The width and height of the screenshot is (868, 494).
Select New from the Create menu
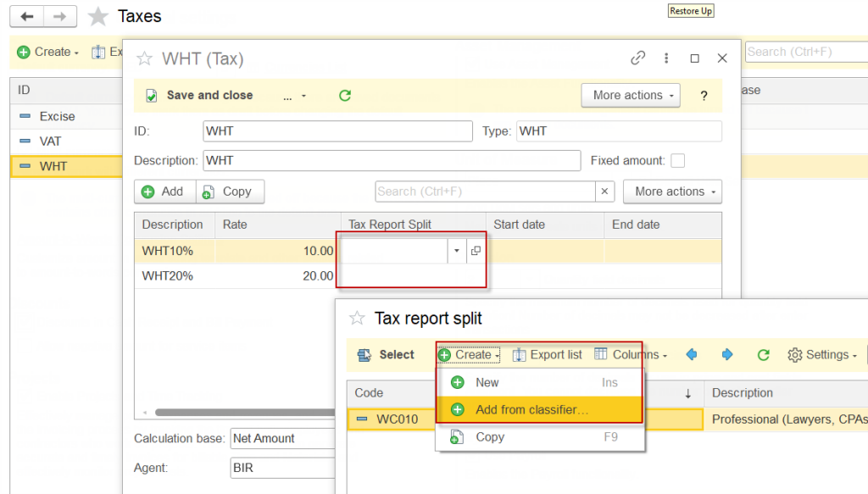click(487, 382)
